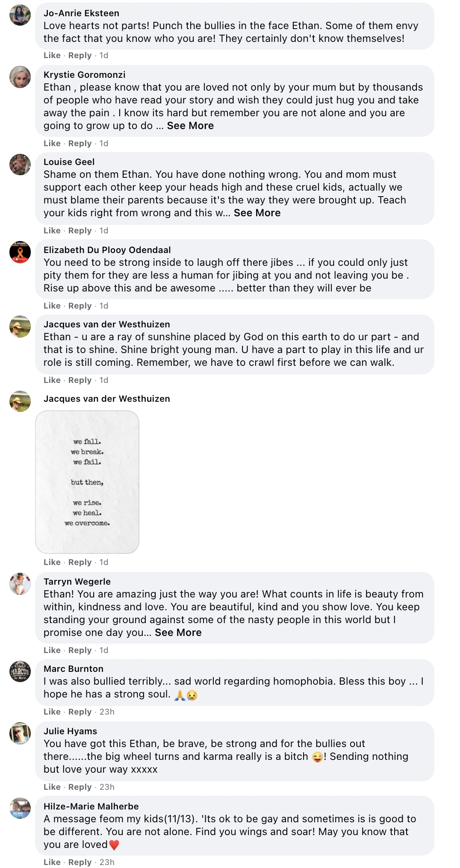Like Hilze-Marie Malherbe's comment
The height and width of the screenshot is (868, 460).
tap(51, 862)
